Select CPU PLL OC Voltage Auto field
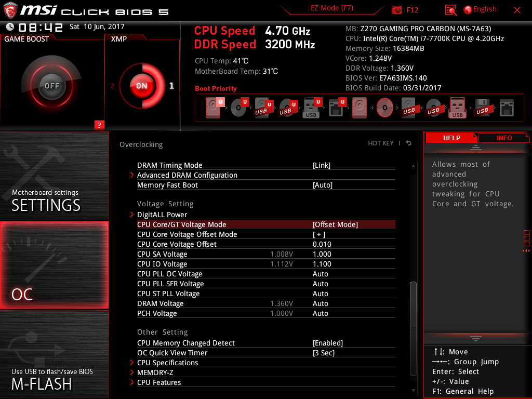532x399 pixels. pyautogui.click(x=320, y=274)
